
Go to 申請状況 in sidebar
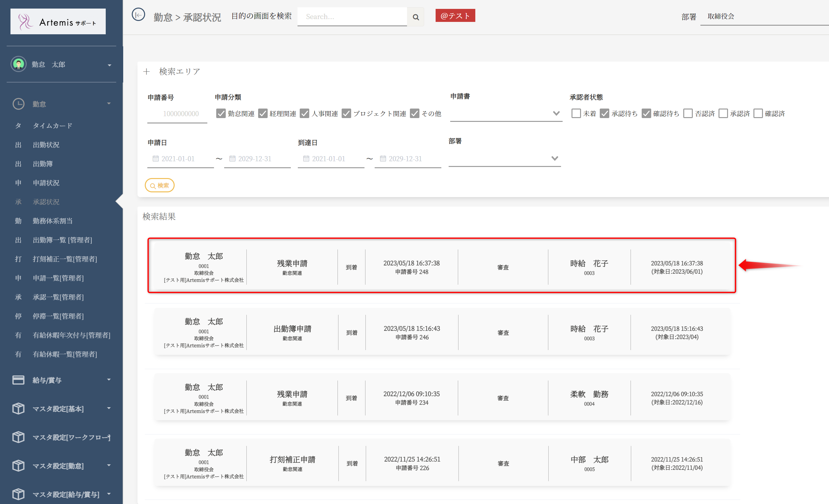point(46,183)
